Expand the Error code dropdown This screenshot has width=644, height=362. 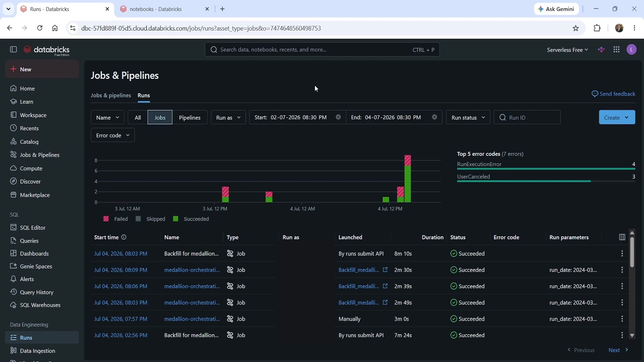[x=113, y=135]
